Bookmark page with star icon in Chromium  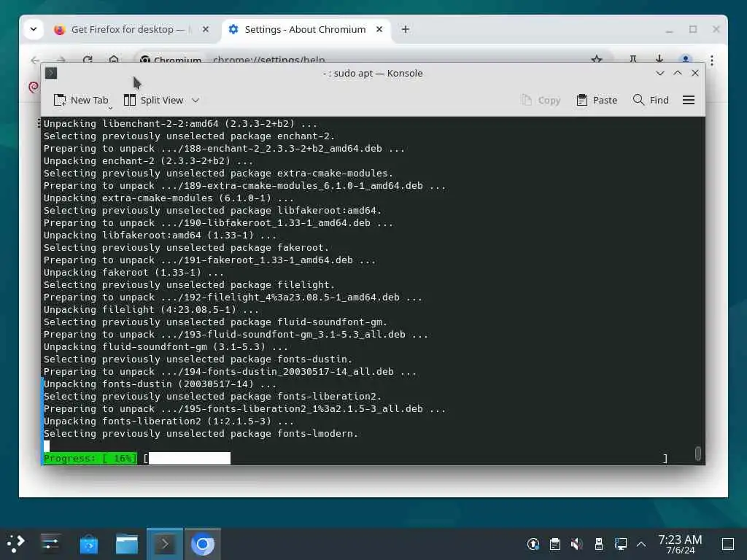(597, 60)
